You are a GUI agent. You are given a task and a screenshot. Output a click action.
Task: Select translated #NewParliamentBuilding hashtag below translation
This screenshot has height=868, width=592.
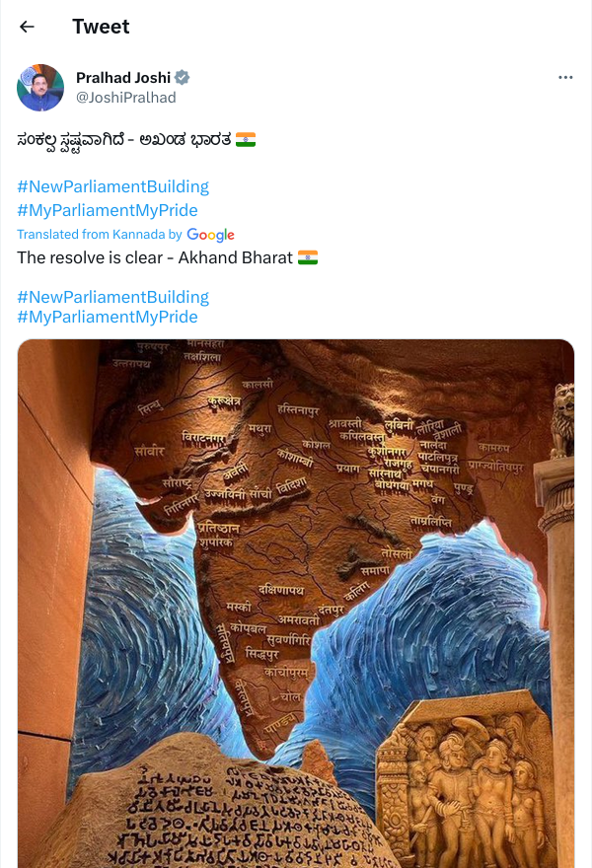click(112, 297)
